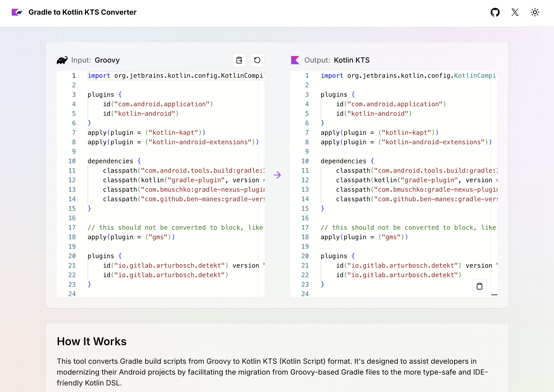Image resolution: width=554 pixels, height=392 pixels.
Task: Click the plugins block on output line 20
Action: pyautogui.click(x=334, y=256)
